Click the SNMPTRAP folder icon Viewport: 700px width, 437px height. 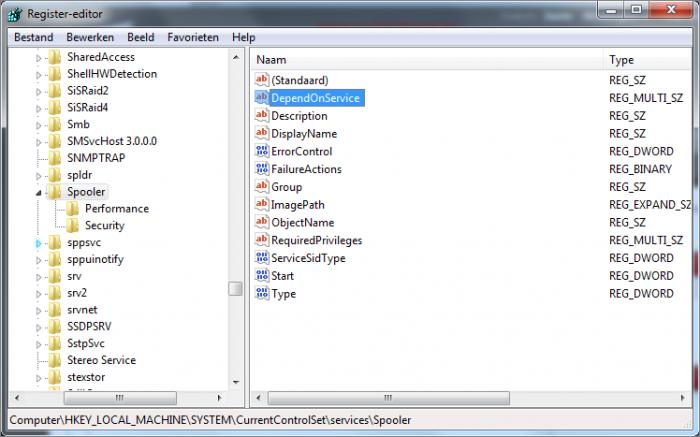tap(54, 158)
